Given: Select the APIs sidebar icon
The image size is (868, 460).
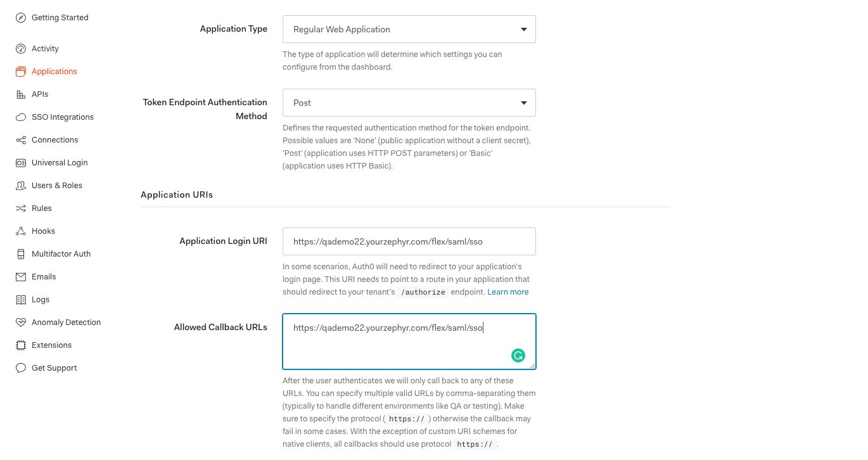Looking at the screenshot, I should point(41,94).
